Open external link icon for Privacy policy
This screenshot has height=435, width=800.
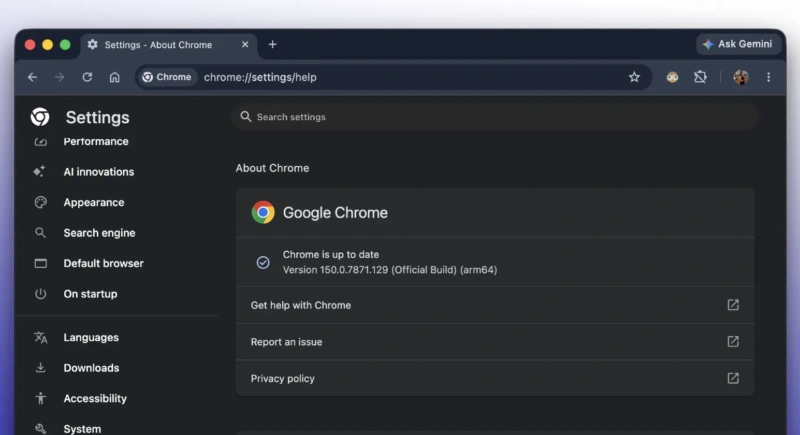pyautogui.click(x=733, y=378)
